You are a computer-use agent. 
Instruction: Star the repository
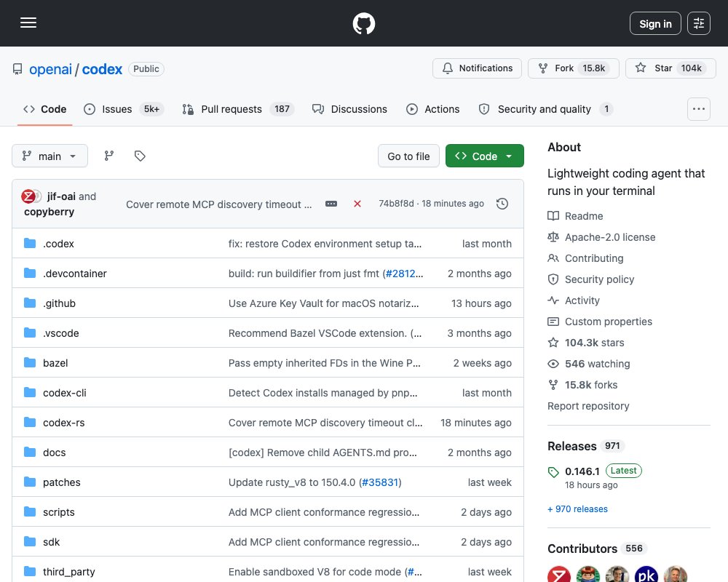[x=670, y=68]
